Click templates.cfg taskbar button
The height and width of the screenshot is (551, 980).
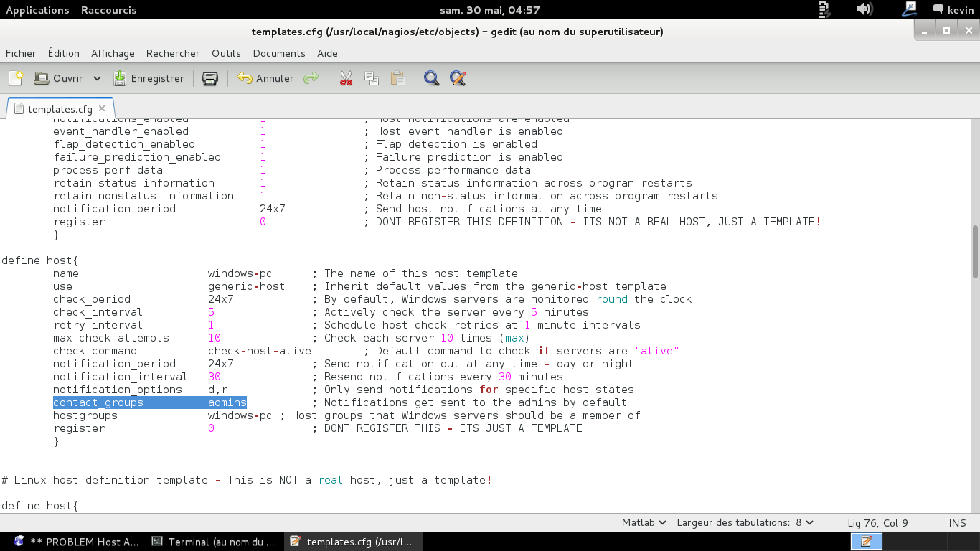pyautogui.click(x=354, y=542)
